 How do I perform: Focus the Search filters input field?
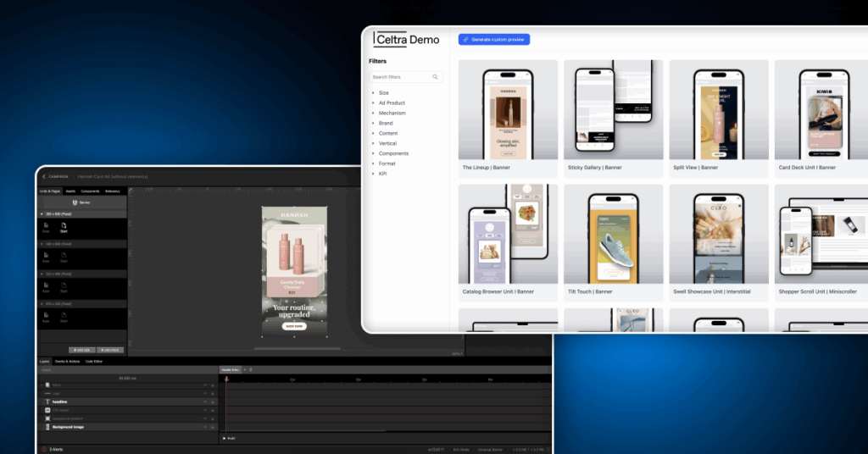coord(406,77)
